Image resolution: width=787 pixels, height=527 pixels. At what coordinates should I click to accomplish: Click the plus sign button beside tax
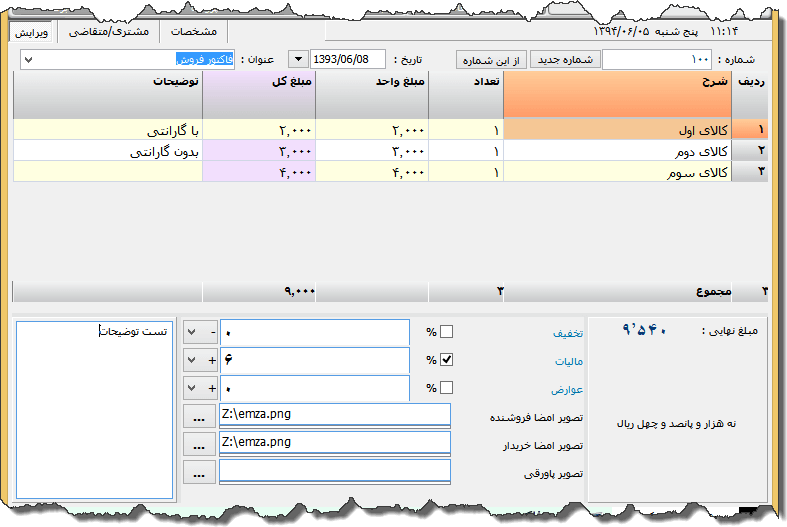tap(213, 360)
